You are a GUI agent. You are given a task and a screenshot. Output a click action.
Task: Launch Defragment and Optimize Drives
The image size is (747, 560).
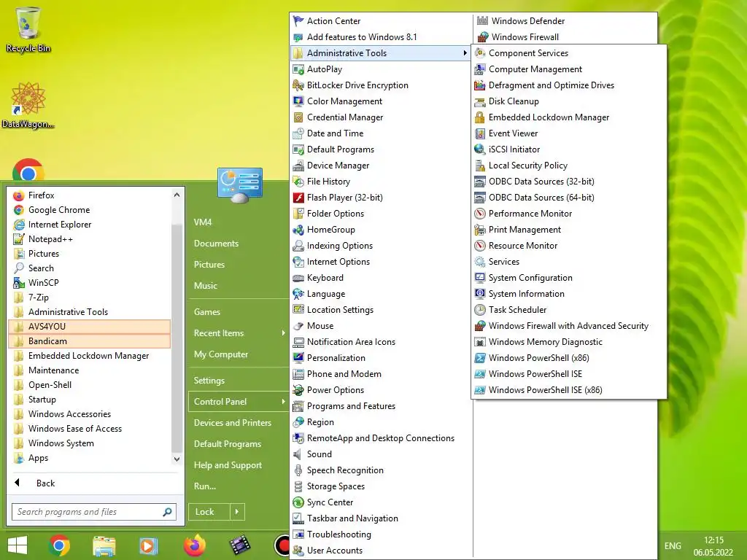pos(569,85)
